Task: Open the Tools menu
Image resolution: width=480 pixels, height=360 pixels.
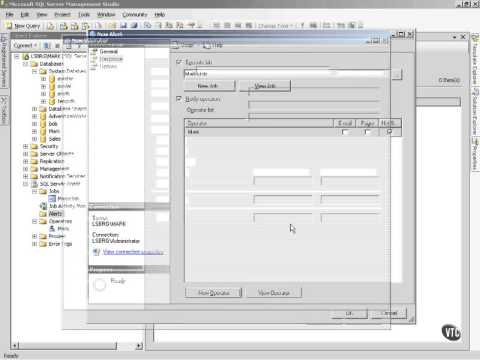Action: click(x=84, y=15)
